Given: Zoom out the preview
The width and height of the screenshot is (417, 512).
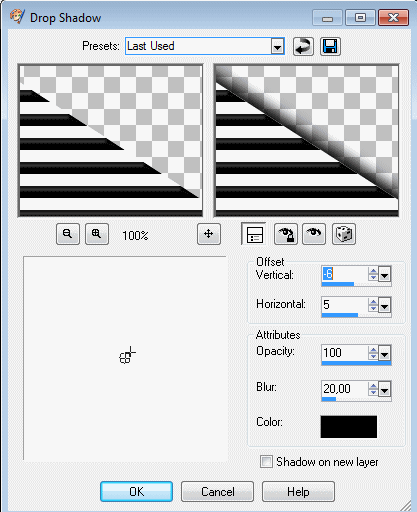Looking at the screenshot, I should pyautogui.click(x=68, y=234).
